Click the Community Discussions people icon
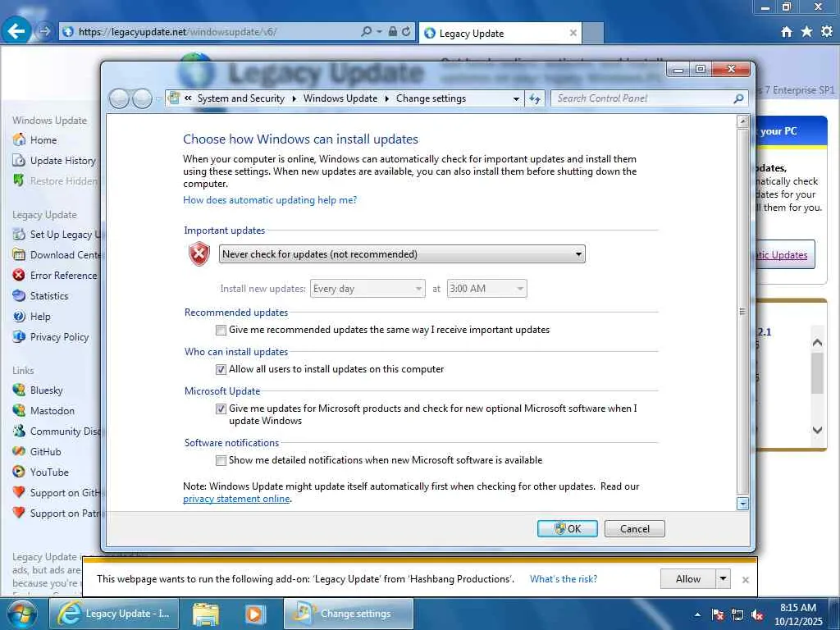Screen dimensions: 840x630 click(19, 431)
